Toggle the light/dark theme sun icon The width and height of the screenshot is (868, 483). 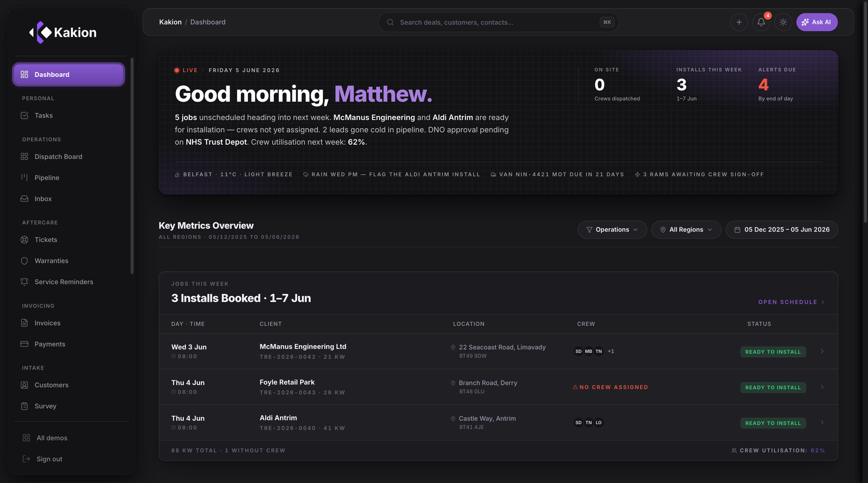pyautogui.click(x=783, y=22)
